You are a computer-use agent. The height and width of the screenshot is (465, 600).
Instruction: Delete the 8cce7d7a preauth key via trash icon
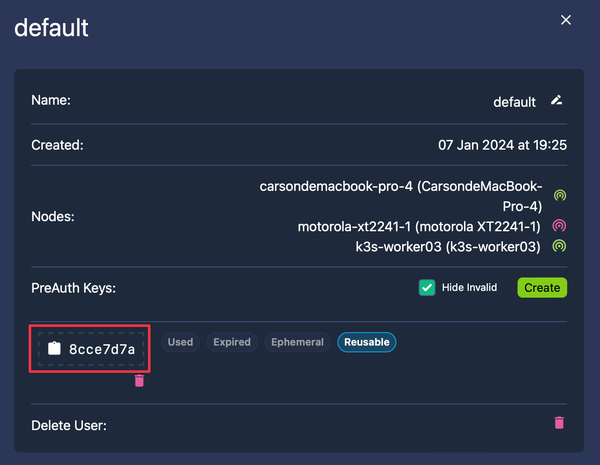(139, 380)
